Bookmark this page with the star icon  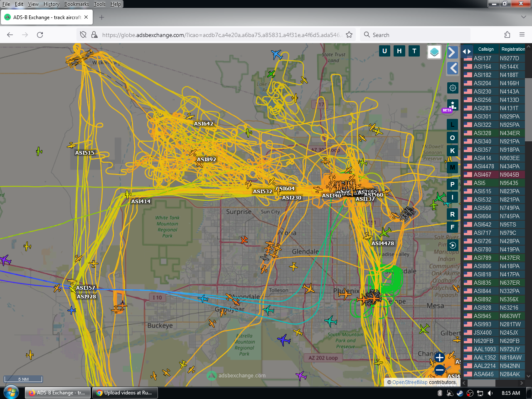tap(349, 35)
